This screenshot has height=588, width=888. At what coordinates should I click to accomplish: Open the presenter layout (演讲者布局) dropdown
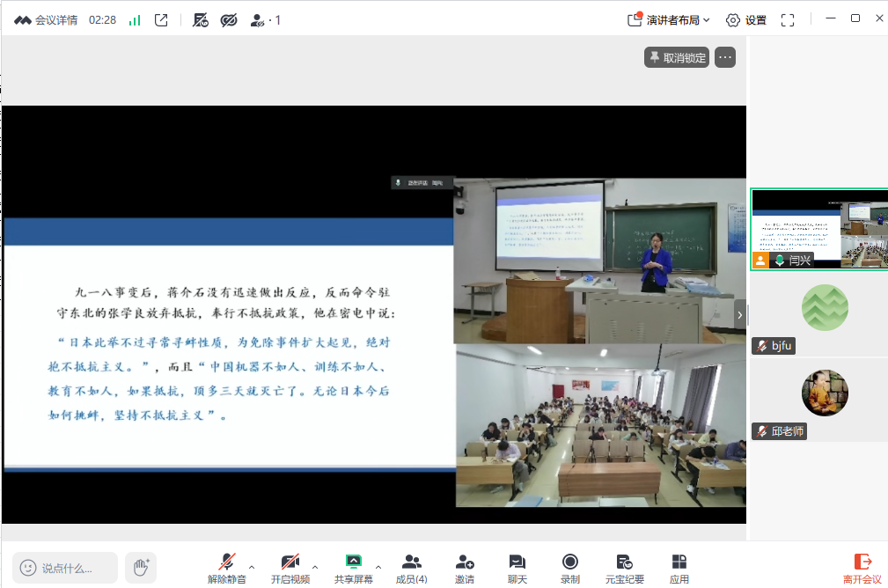[668, 20]
